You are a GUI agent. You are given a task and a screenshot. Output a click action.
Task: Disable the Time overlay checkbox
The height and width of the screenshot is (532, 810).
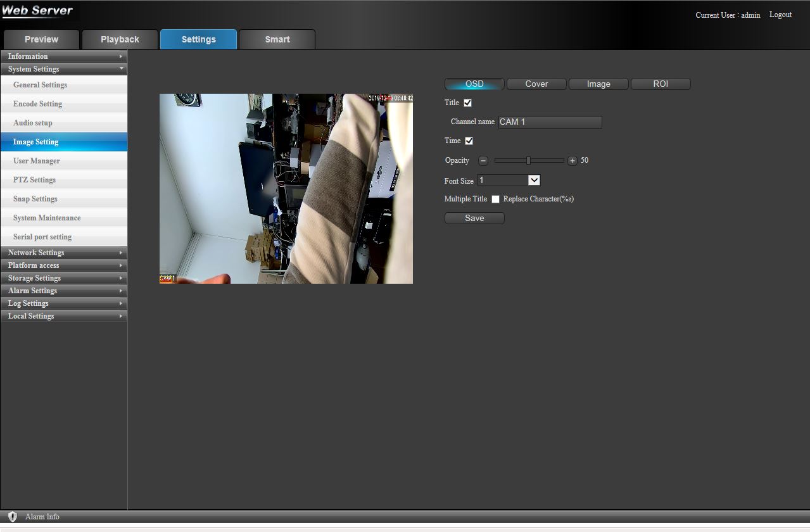click(469, 141)
